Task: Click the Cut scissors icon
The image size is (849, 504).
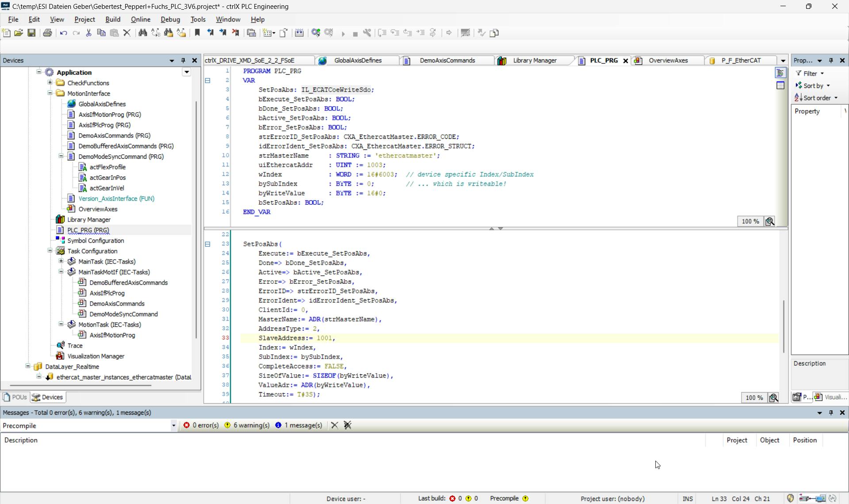Action: pos(88,33)
